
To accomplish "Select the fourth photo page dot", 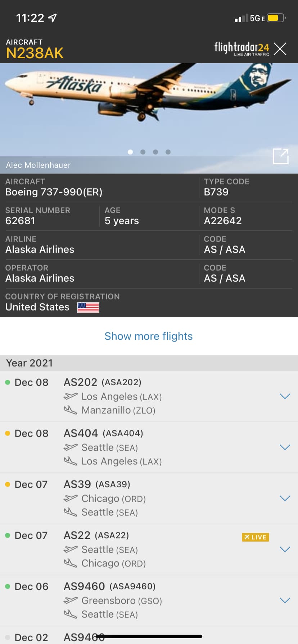I will [x=168, y=152].
